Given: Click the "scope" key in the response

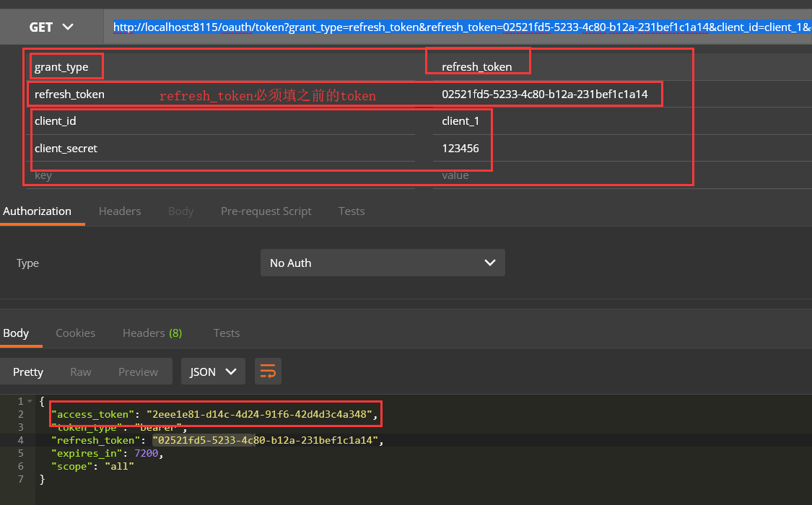Looking at the screenshot, I should coord(72,466).
